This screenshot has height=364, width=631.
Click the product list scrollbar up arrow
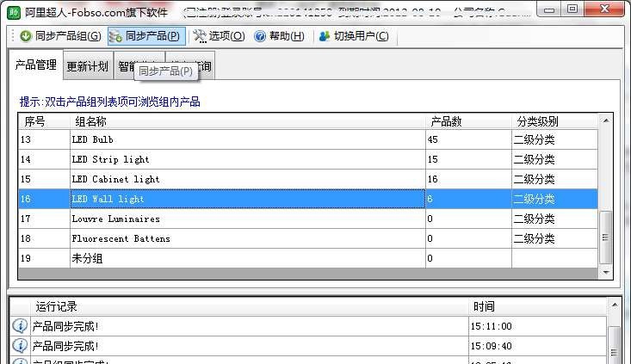click(606, 120)
